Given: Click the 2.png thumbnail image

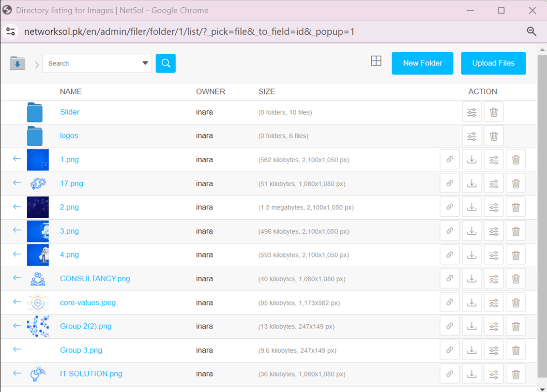Looking at the screenshot, I should [38, 207].
